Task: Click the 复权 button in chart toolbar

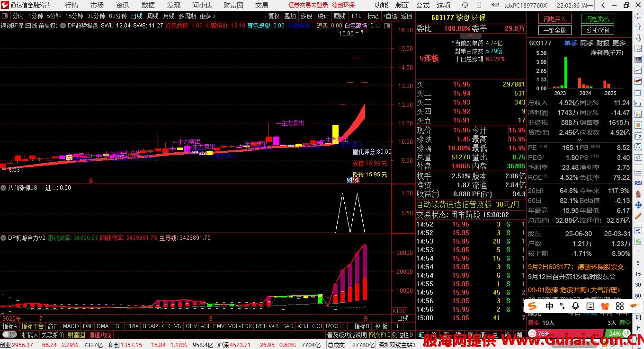Action: (x=274, y=16)
